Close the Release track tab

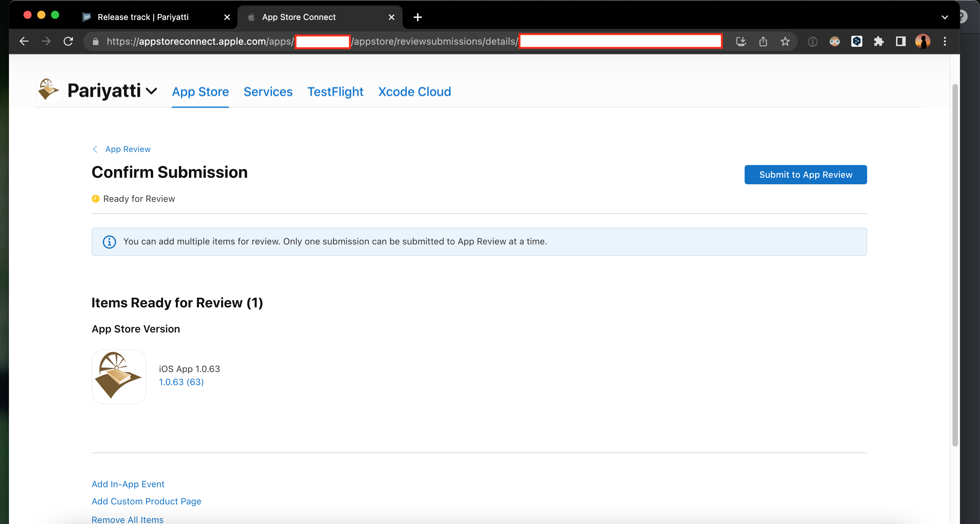227,17
